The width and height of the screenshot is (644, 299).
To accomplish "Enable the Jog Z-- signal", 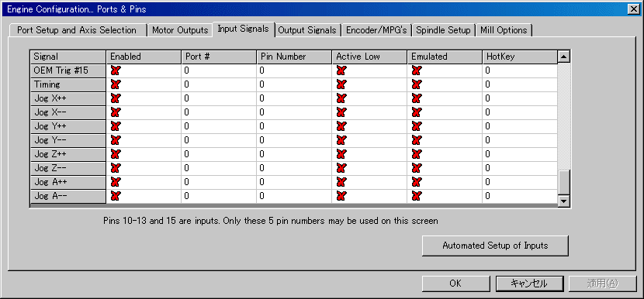I will pyautogui.click(x=116, y=168).
